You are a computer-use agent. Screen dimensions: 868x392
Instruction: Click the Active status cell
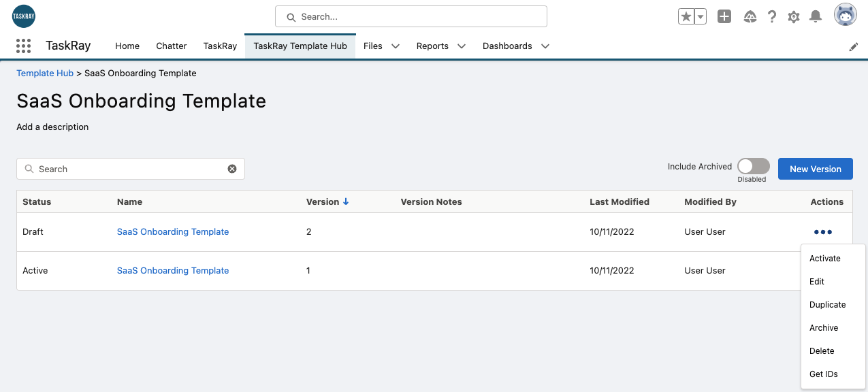click(x=35, y=271)
